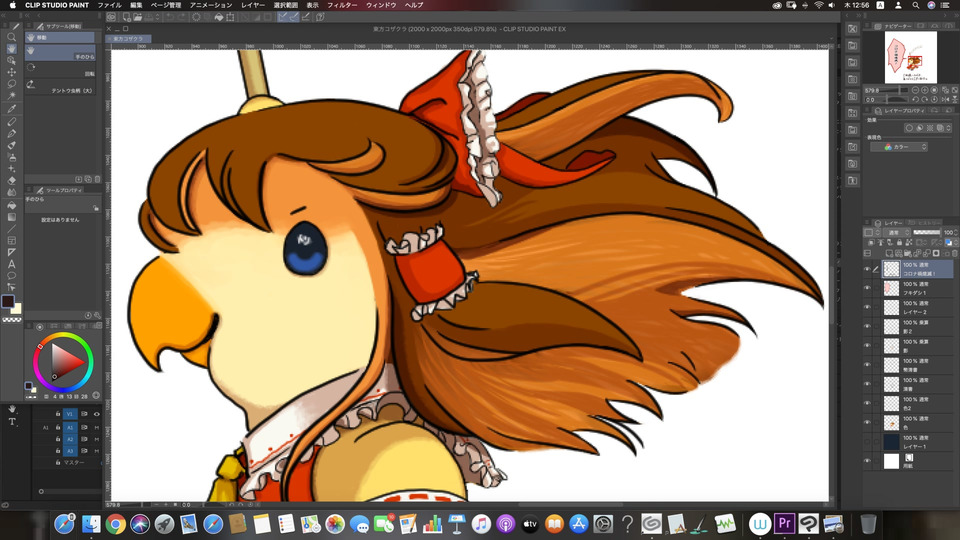Click the Navigator preview thumbnail

pos(910,57)
